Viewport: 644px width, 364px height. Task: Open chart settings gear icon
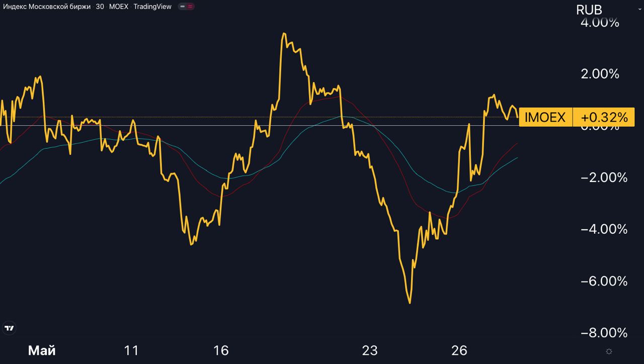click(609, 351)
